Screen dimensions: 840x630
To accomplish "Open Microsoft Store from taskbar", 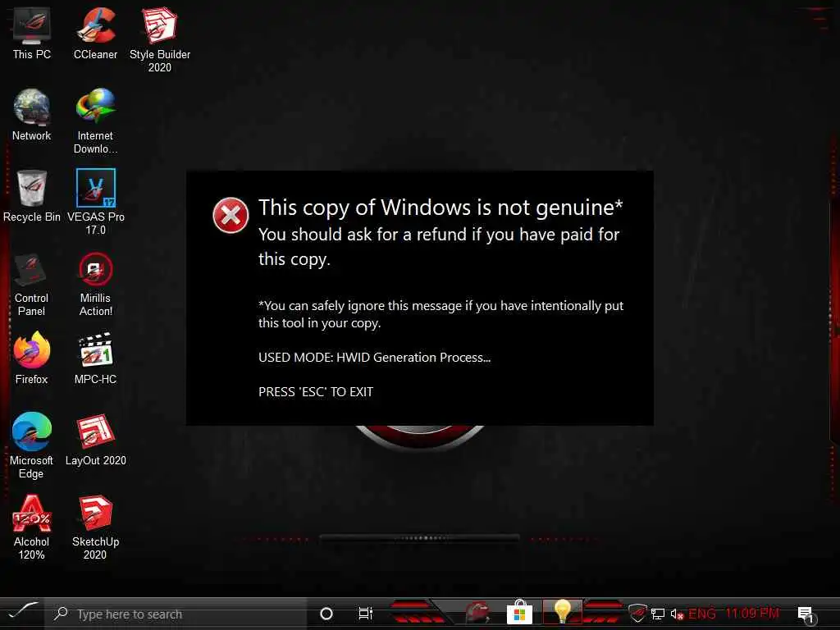I will point(519,612).
